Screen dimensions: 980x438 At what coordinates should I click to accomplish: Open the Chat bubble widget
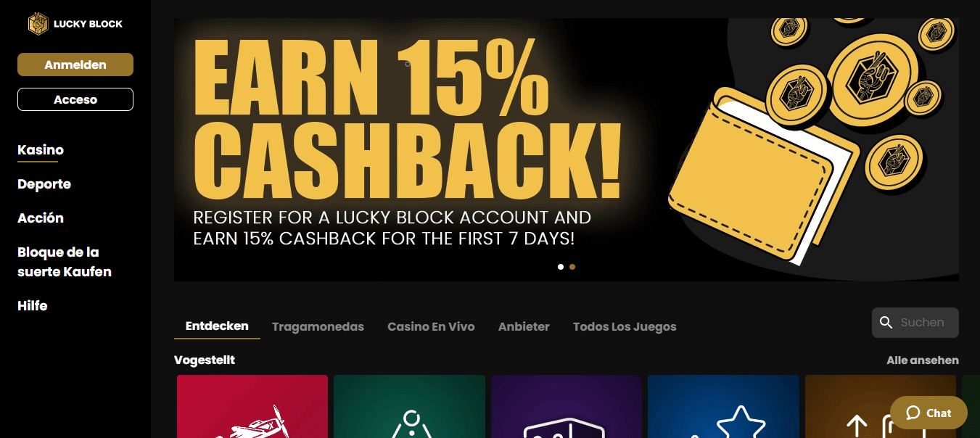pyautogui.click(x=928, y=413)
